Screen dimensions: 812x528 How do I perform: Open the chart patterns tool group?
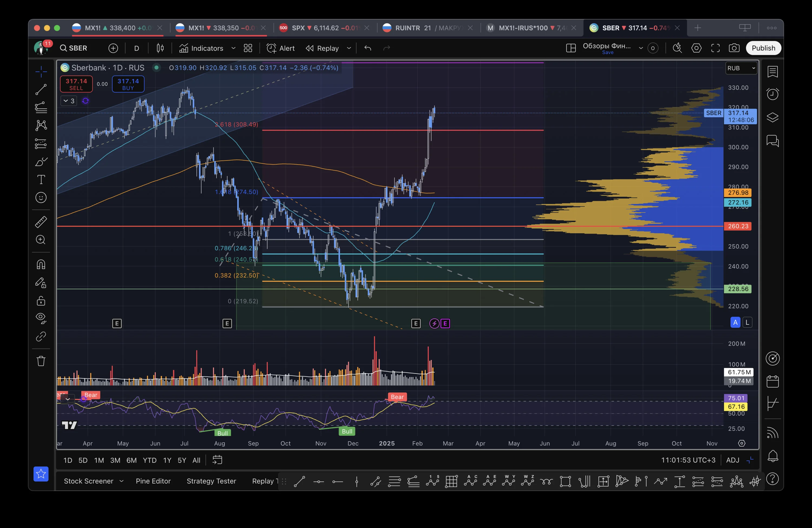coord(41,126)
